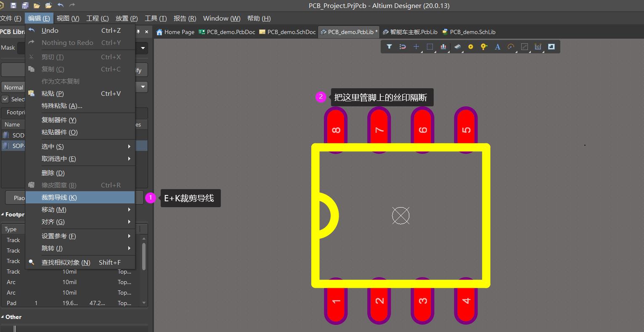Toggle the Select checkbox in library panel
Viewport: 644px width, 332px height.
5,99
